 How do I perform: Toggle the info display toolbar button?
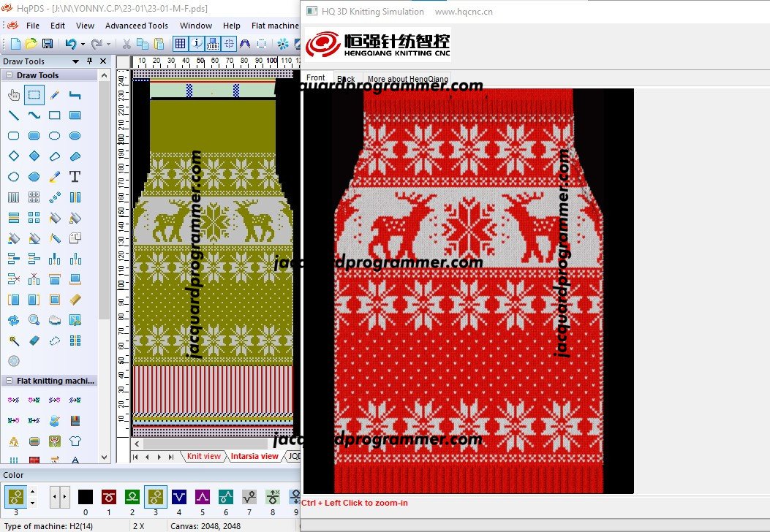197,44
